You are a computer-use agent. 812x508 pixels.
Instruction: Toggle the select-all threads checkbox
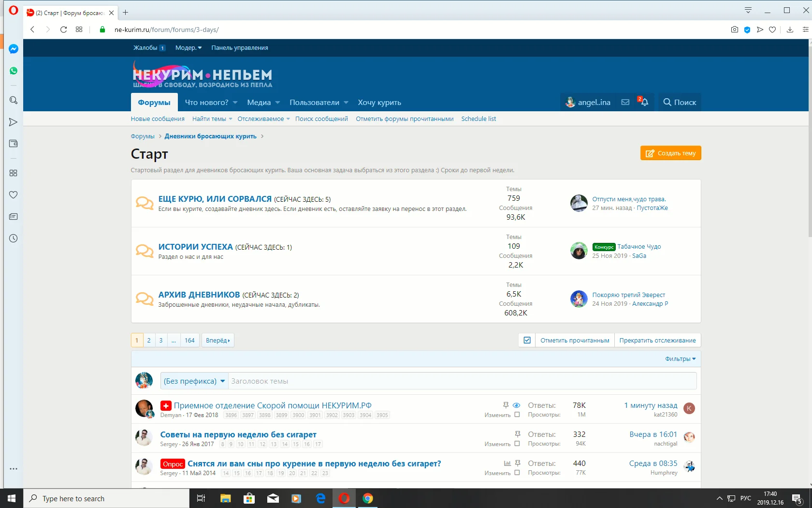pyautogui.click(x=527, y=340)
